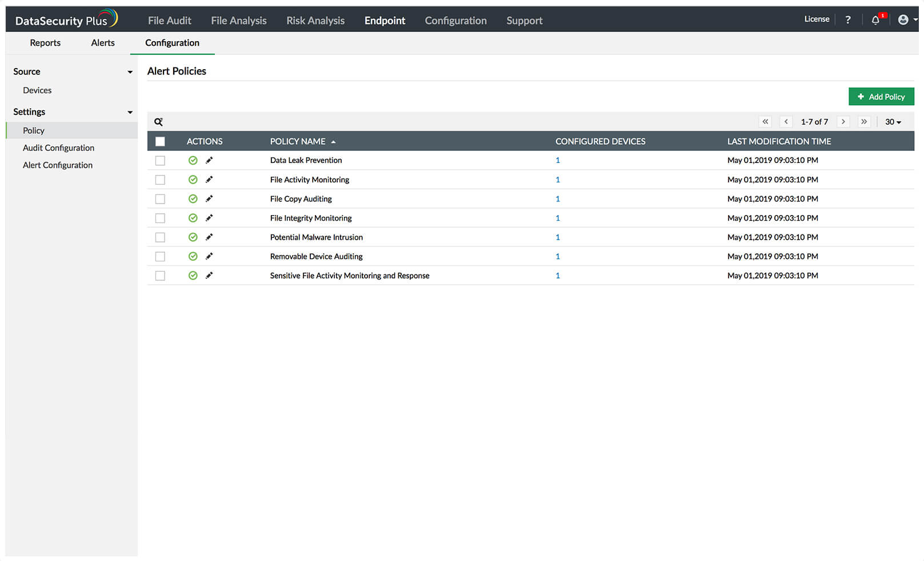924x561 pixels.
Task: Check the select-all checkbox in table header
Action: [160, 141]
